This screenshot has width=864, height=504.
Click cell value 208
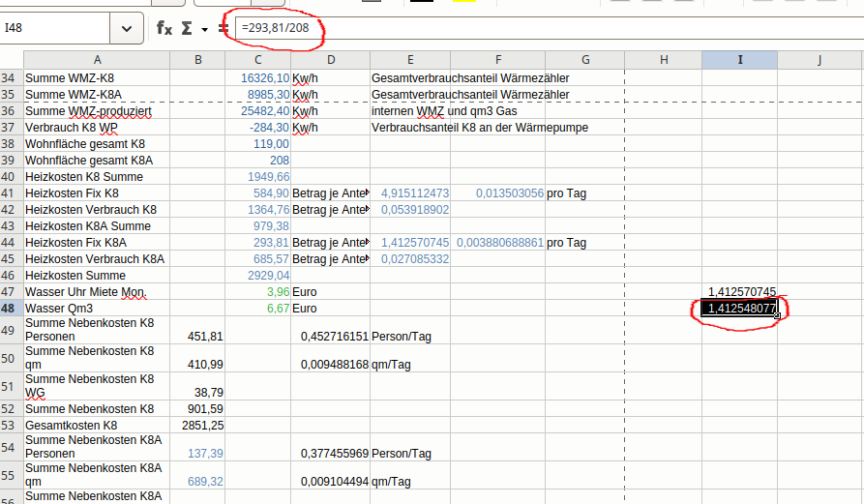pyautogui.click(x=258, y=161)
